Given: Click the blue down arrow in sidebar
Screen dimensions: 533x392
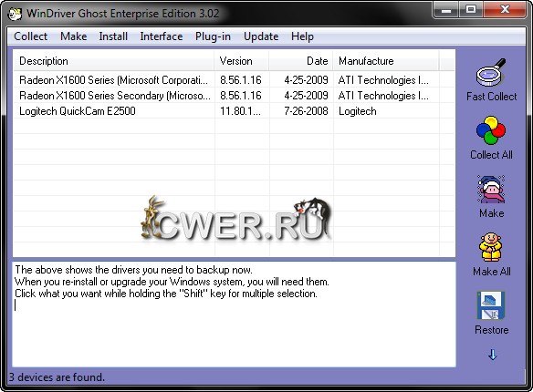Looking at the screenshot, I should [x=492, y=355].
